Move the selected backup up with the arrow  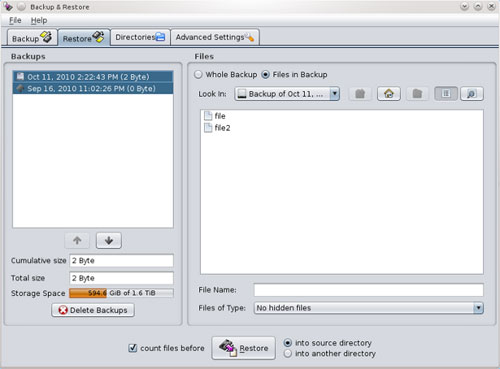(x=77, y=240)
